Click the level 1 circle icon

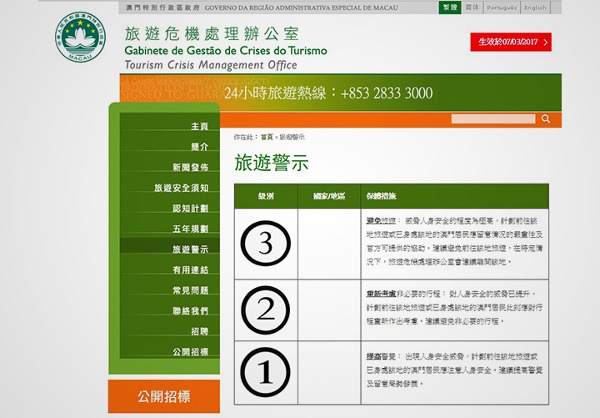(x=266, y=372)
